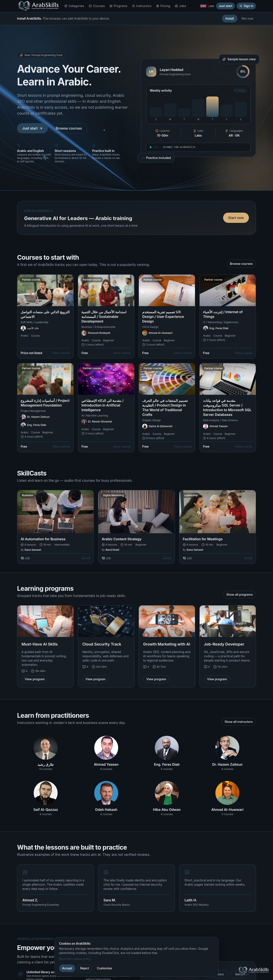Click Salma Al Qatawneh's instructor avatar
This screenshot has width=273, height=980.
[145, 426]
